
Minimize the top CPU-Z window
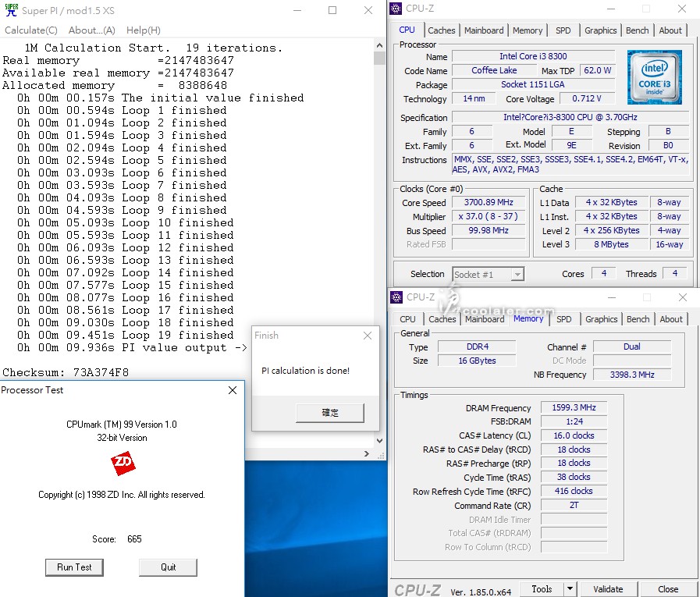(x=611, y=9)
